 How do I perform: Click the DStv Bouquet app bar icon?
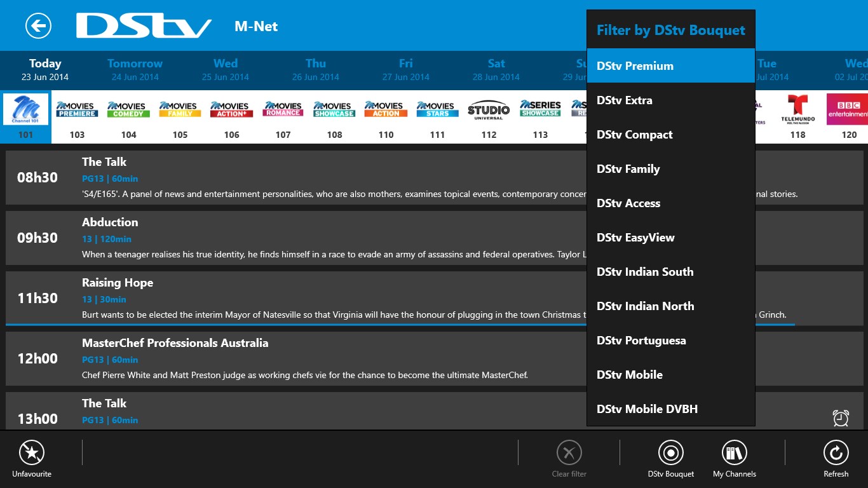coord(670,452)
